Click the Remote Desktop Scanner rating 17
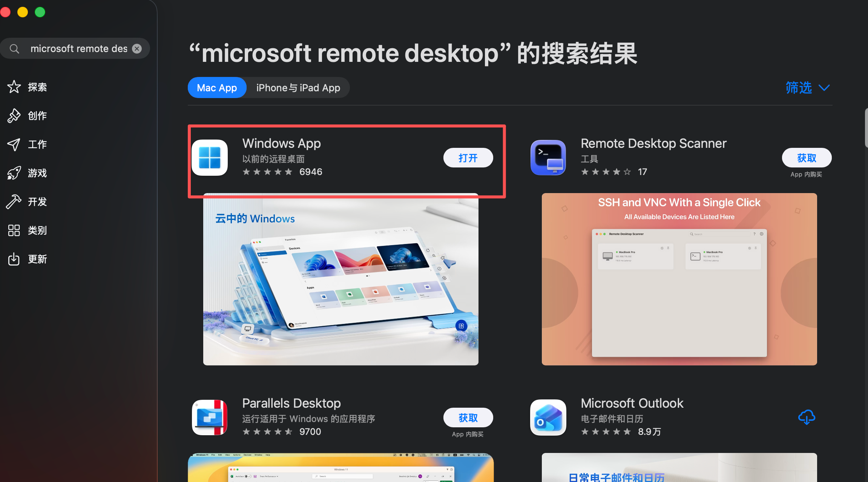Image resolution: width=868 pixels, height=482 pixels. [614, 172]
